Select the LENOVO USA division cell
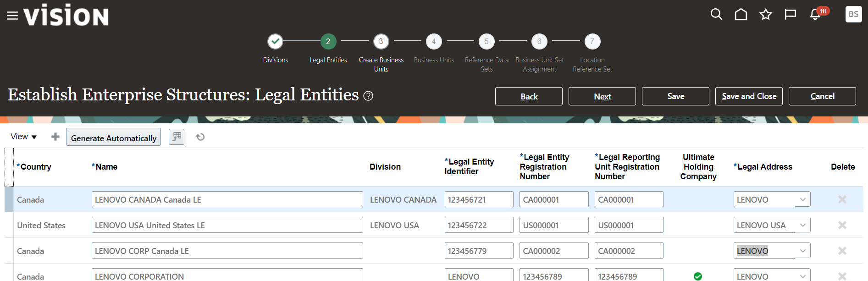Viewport: 868px width, 281px height. pos(394,225)
